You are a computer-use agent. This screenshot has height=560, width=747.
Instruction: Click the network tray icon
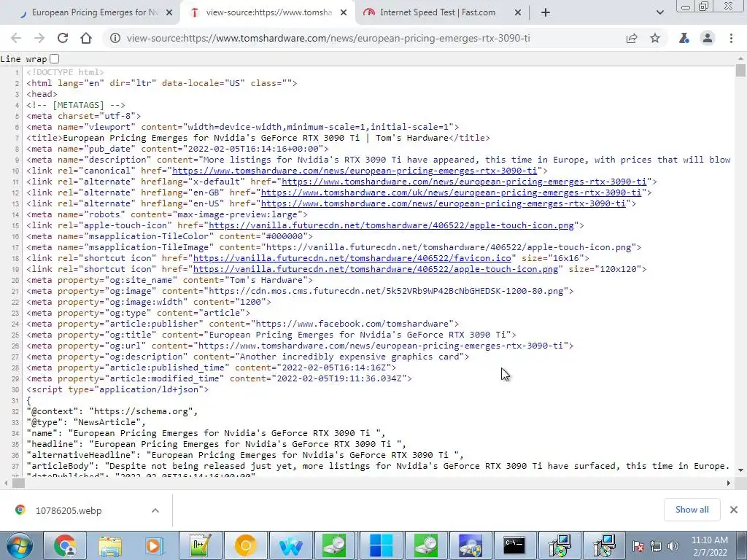[x=656, y=546]
